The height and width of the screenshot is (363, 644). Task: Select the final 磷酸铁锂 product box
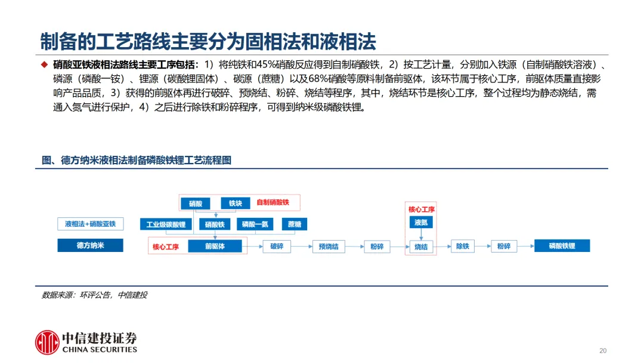coord(562,246)
